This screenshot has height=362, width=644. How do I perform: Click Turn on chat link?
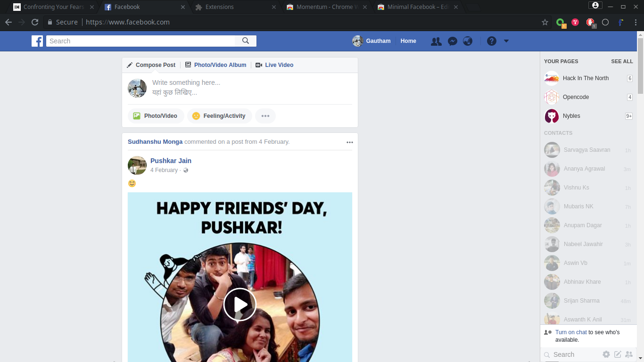571,332
